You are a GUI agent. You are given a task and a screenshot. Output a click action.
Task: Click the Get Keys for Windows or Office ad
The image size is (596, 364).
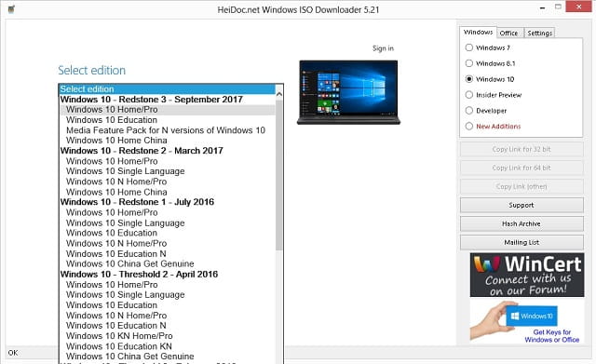tap(527, 322)
